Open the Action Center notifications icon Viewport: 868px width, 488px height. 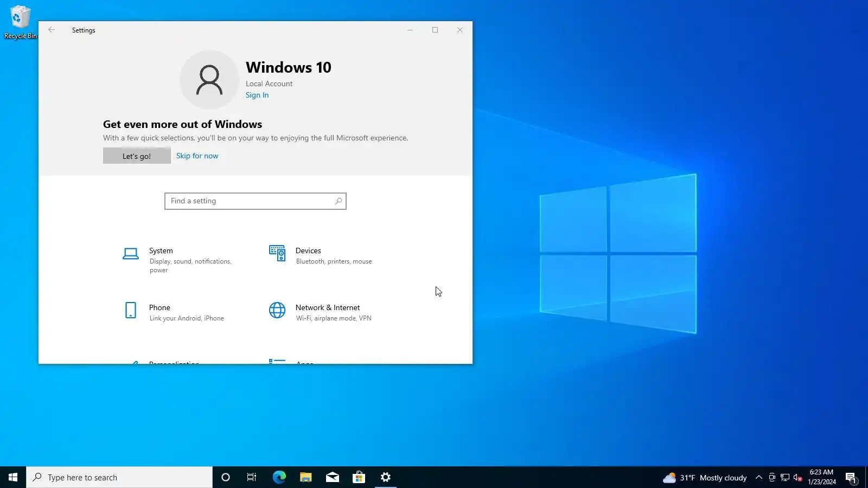tap(851, 478)
